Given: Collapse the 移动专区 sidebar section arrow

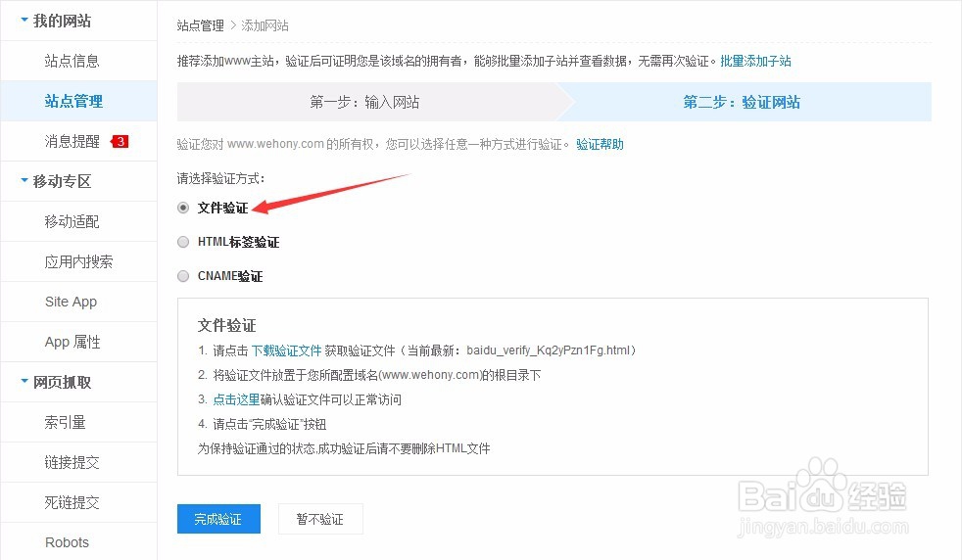Looking at the screenshot, I should coord(24,180).
